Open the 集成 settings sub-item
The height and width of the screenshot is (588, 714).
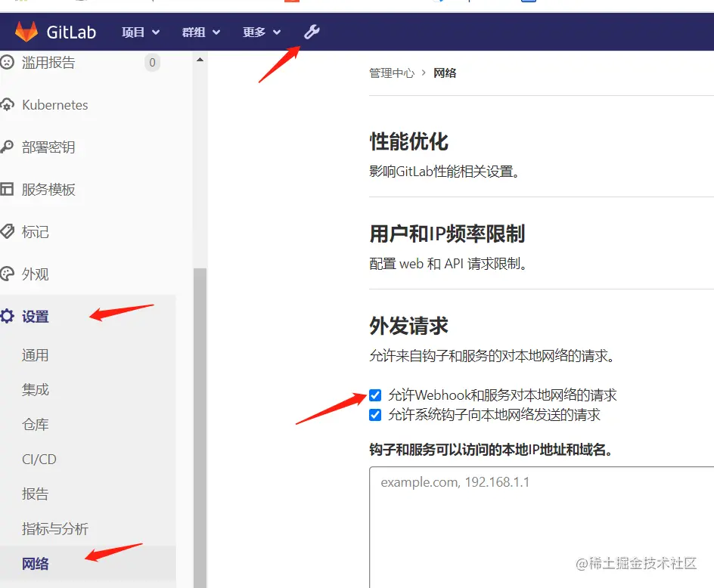[35, 389]
